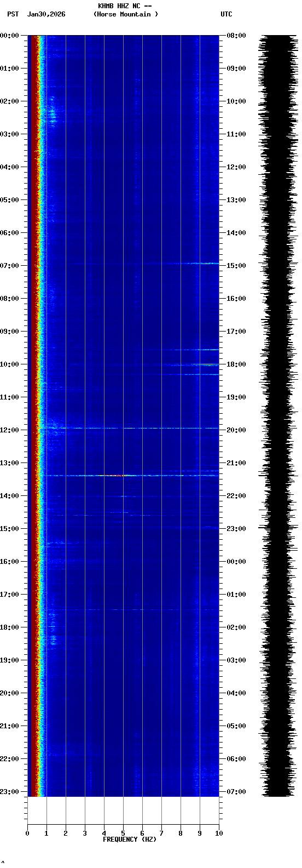This screenshot has width=302, height=868.
Task: Click the 6 frequency axis tick label
Action: click(142, 833)
